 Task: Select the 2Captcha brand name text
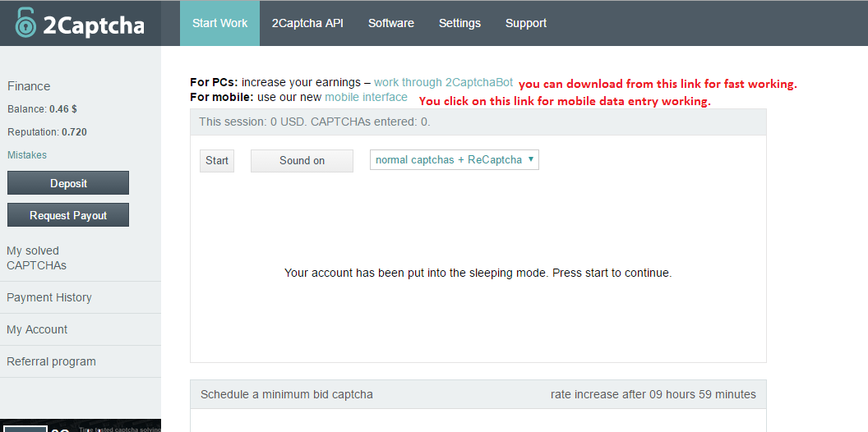(94, 25)
